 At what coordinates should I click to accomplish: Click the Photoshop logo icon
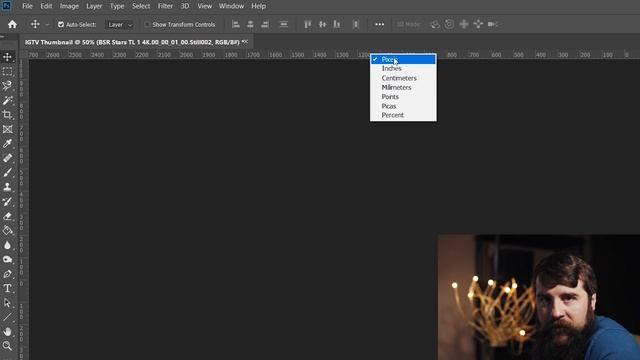tap(7, 6)
